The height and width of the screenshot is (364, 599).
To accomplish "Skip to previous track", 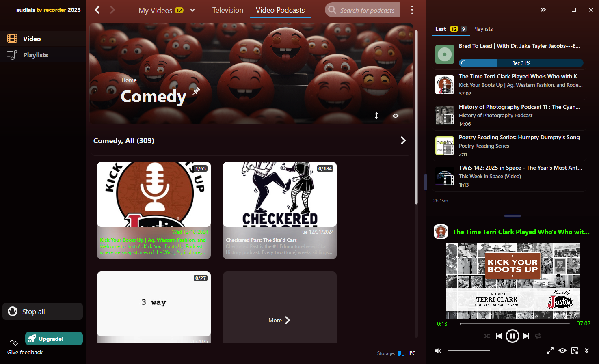I will point(499,336).
